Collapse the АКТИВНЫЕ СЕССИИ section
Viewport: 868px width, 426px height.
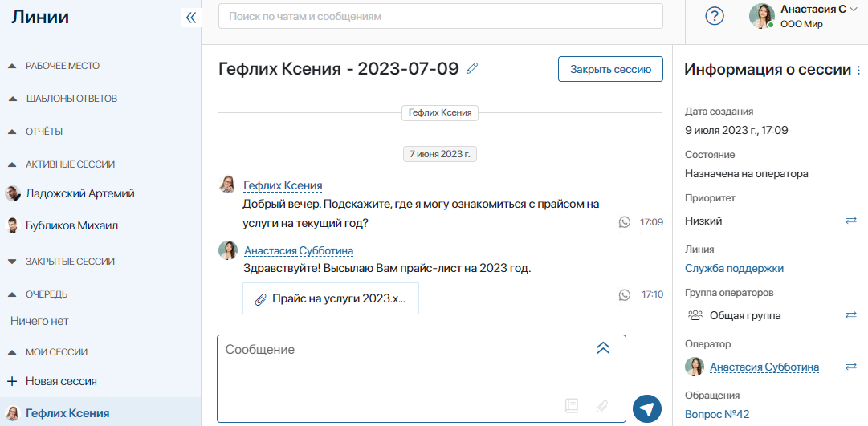[12, 164]
